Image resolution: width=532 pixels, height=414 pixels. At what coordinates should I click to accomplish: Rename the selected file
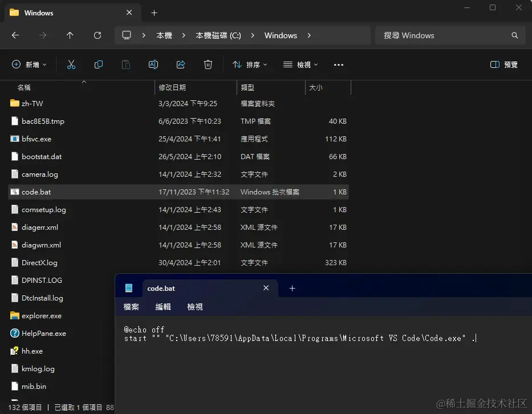(x=153, y=64)
